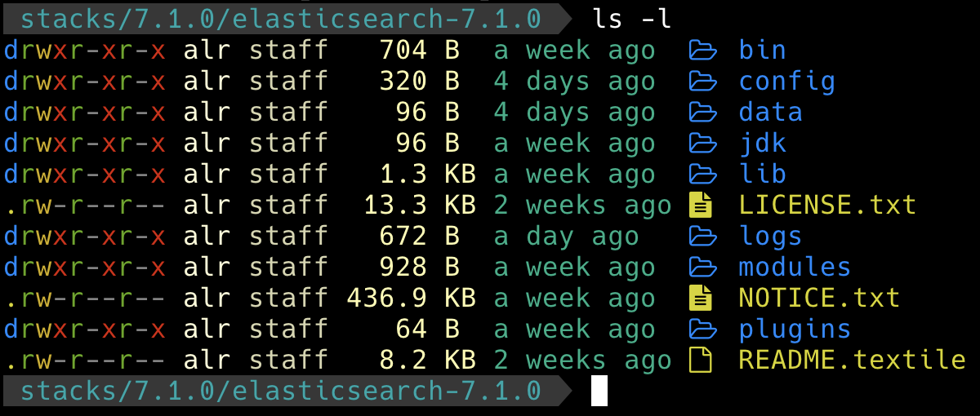Click the 'ls -l' command text
The height and width of the screenshot is (416, 980).
[632, 18]
